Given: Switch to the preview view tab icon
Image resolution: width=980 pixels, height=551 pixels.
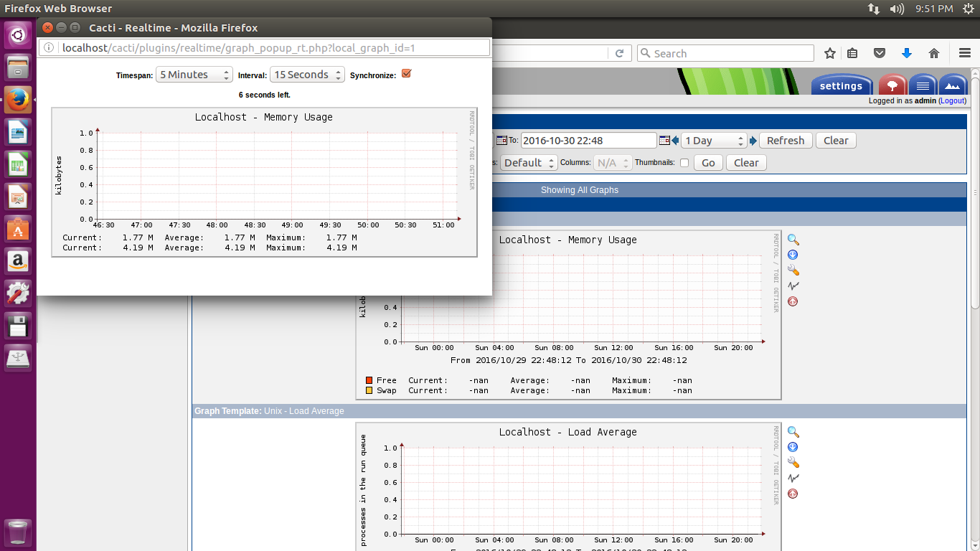Looking at the screenshot, I should [x=953, y=85].
